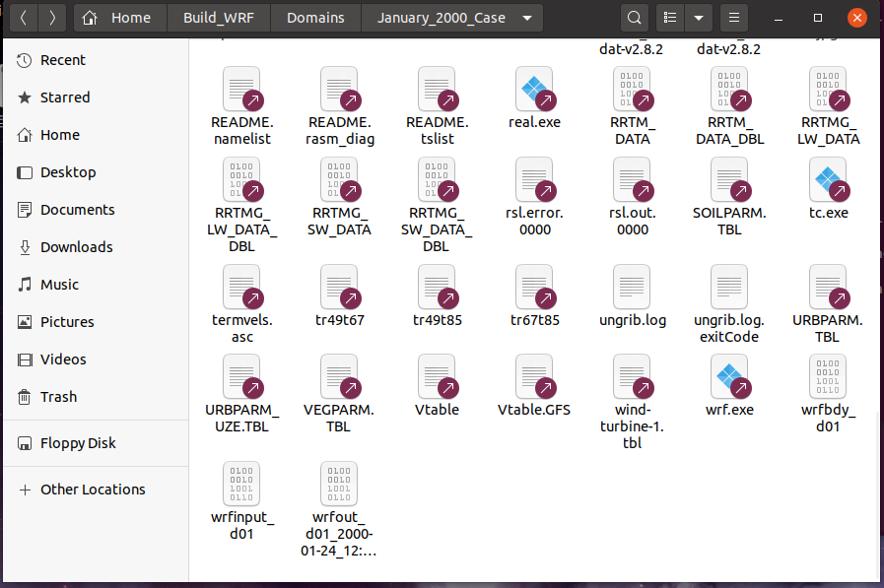Select Floppy Disk in the sidebar
The image size is (884, 588).
point(96,443)
